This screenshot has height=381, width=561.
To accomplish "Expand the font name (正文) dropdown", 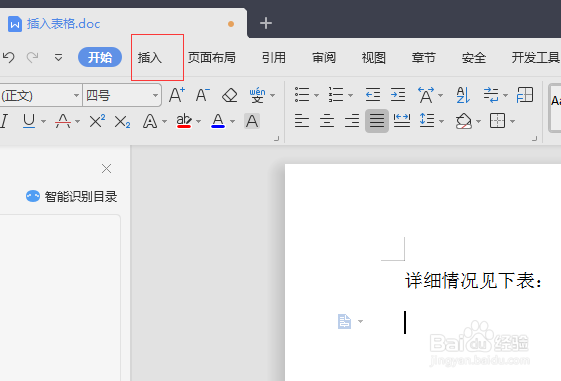I will pyautogui.click(x=76, y=96).
